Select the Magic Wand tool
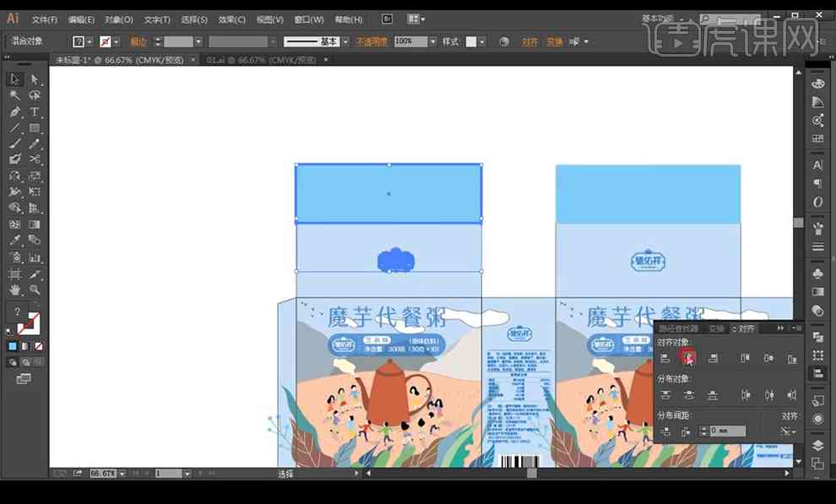836x504 pixels. click(x=14, y=95)
